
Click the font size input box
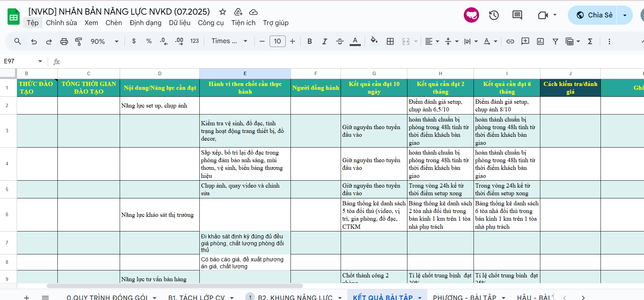click(x=277, y=41)
